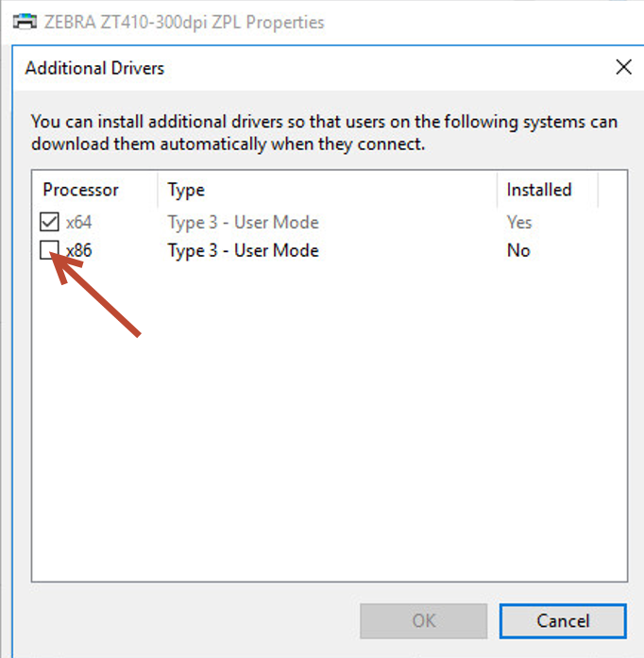Select the x64 processor label
This screenshot has width=644, height=658.
pyautogui.click(x=79, y=223)
